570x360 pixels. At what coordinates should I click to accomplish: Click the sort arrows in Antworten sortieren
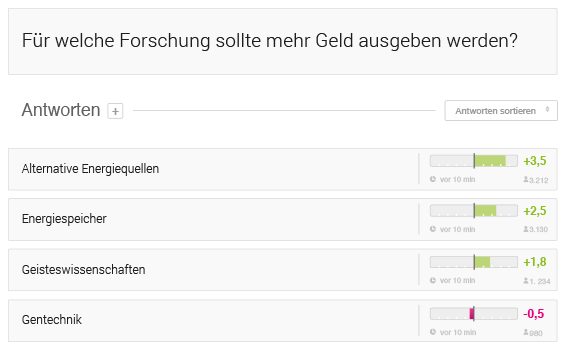(547, 109)
